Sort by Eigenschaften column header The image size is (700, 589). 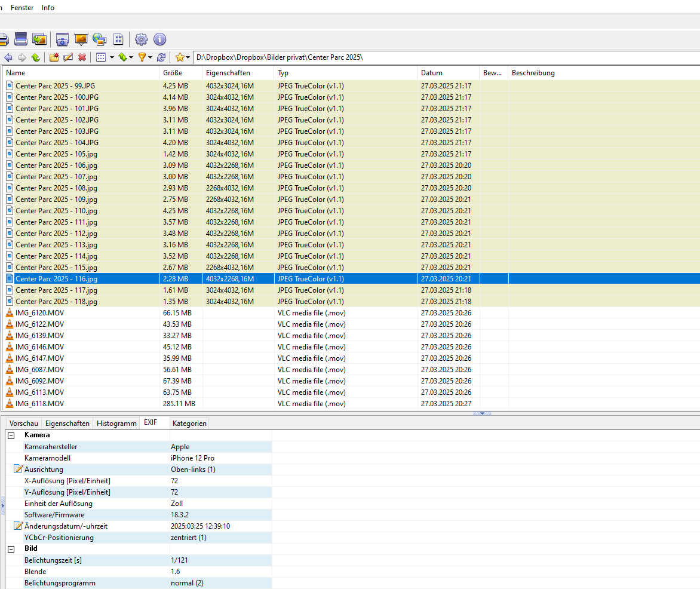point(238,73)
